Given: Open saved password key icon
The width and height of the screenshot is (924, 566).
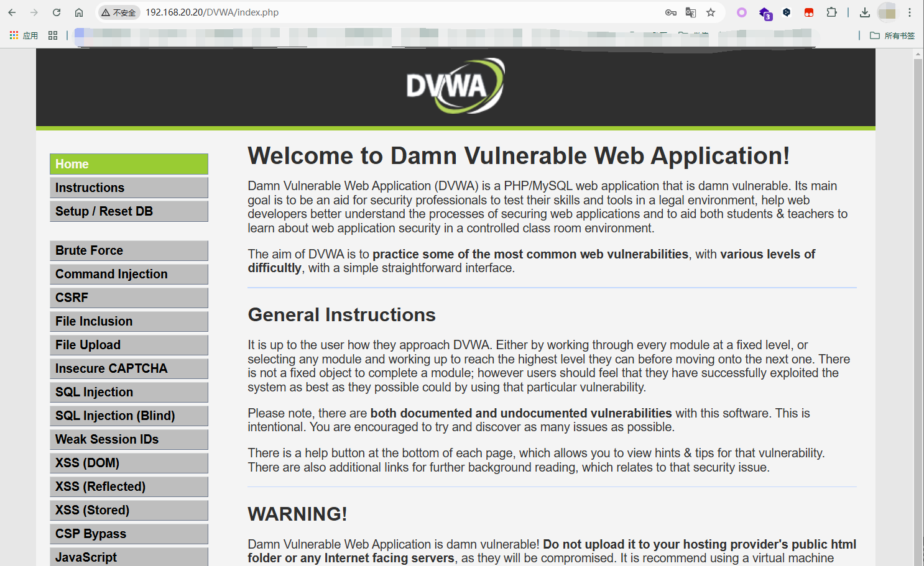Looking at the screenshot, I should (671, 12).
